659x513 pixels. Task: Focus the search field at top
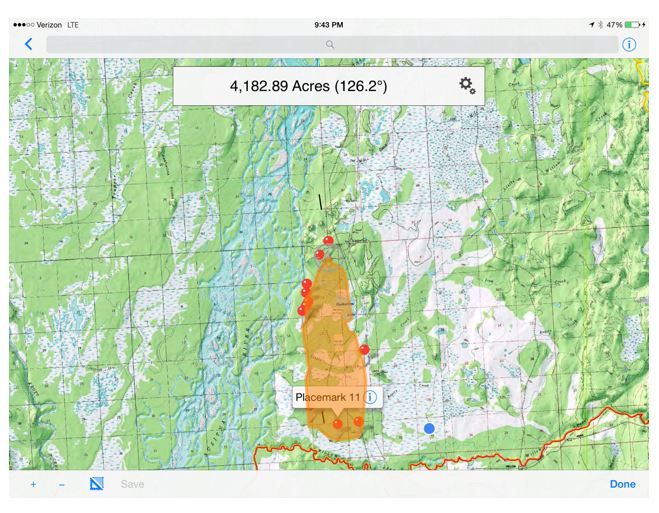click(x=330, y=44)
